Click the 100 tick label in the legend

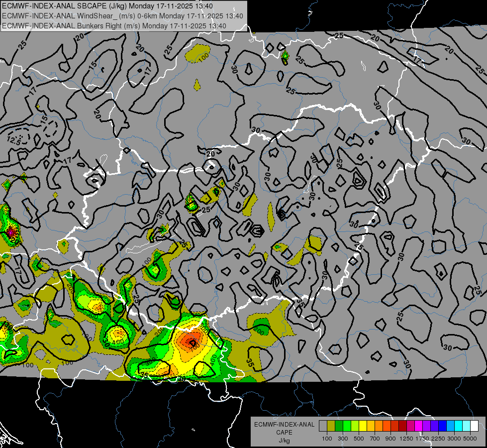[x=327, y=439]
